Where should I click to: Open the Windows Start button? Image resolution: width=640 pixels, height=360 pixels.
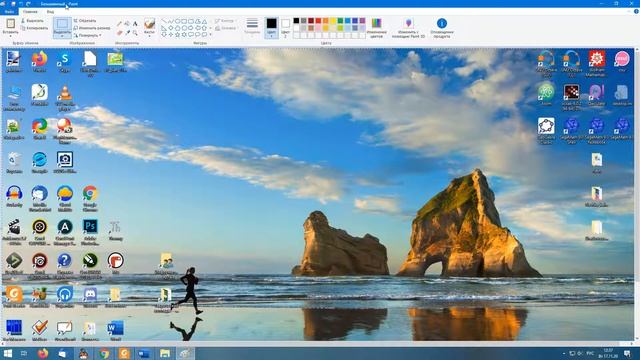[x=7, y=353]
